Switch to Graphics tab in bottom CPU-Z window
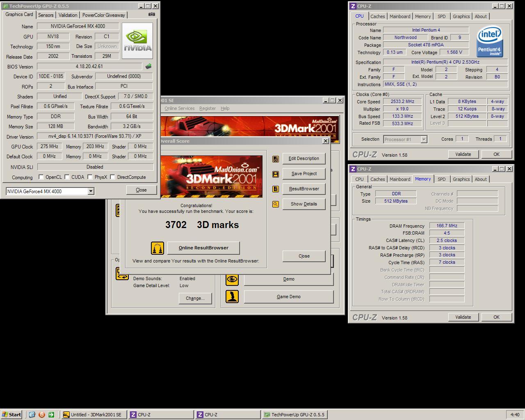This screenshot has width=525, height=420. coord(461,179)
